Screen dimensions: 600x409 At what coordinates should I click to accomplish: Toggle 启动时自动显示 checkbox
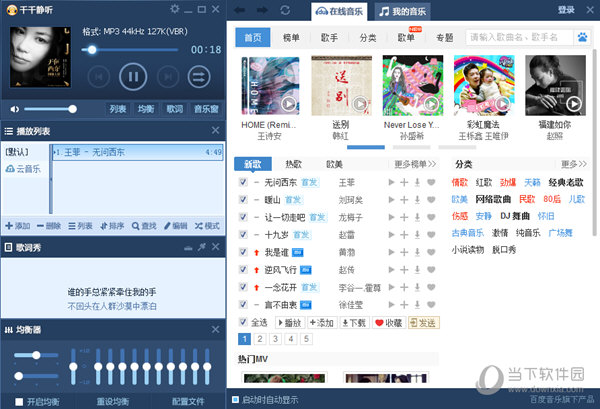pos(235,400)
